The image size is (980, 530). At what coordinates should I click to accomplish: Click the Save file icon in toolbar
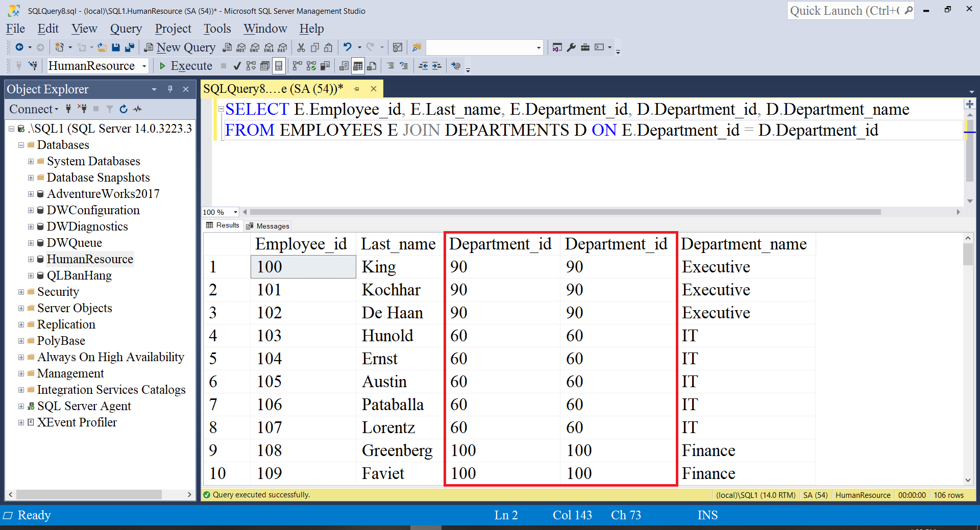116,47
